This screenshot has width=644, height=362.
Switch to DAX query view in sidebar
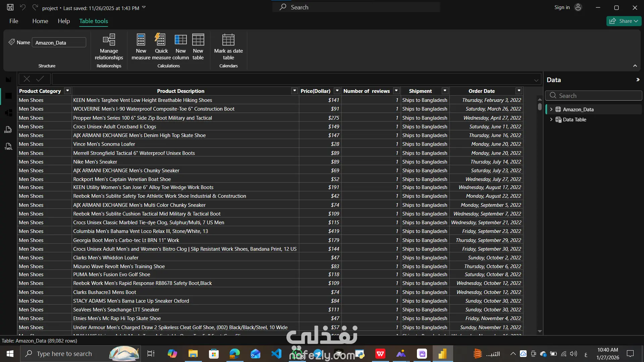8,130
